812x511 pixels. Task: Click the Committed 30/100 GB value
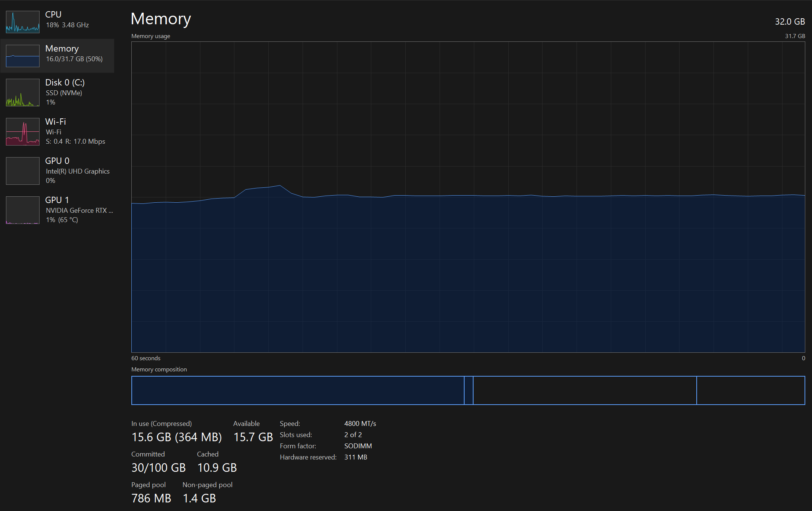pos(159,468)
